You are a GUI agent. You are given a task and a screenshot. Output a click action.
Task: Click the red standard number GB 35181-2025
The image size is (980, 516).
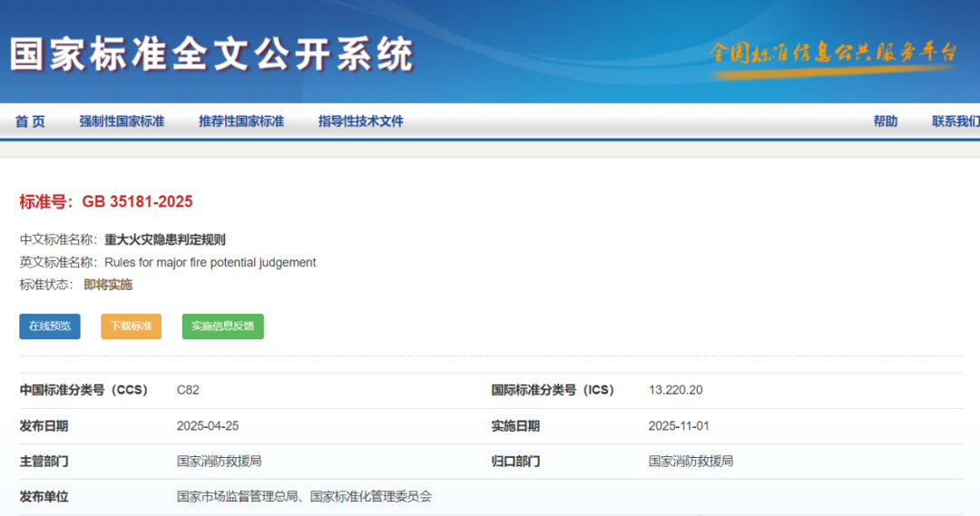[137, 201]
